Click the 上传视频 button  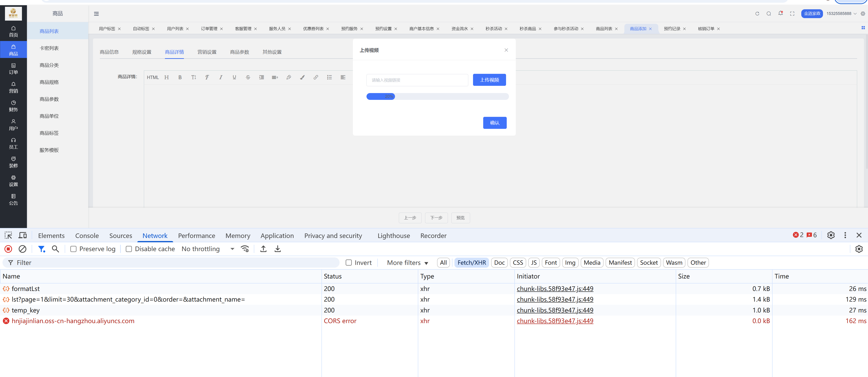coord(489,80)
